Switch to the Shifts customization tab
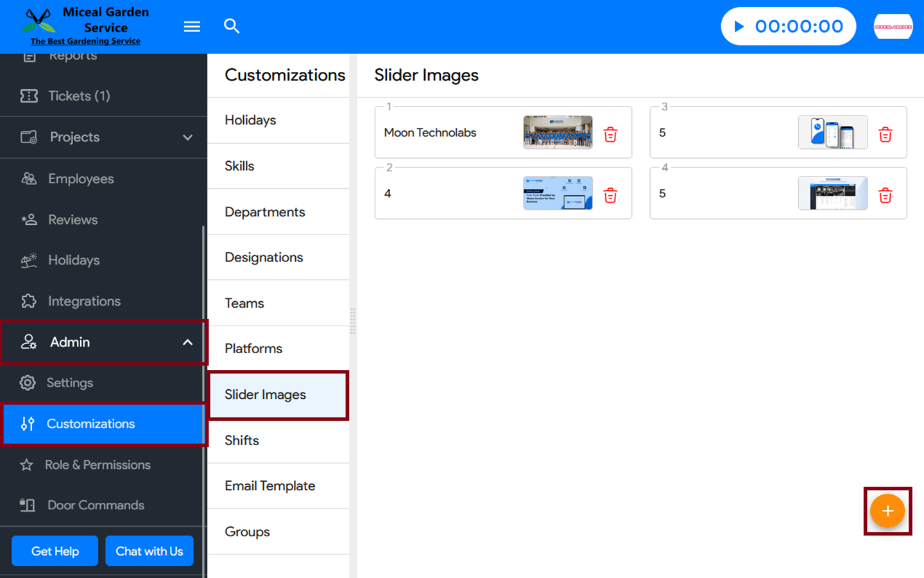924x578 pixels. [242, 441]
